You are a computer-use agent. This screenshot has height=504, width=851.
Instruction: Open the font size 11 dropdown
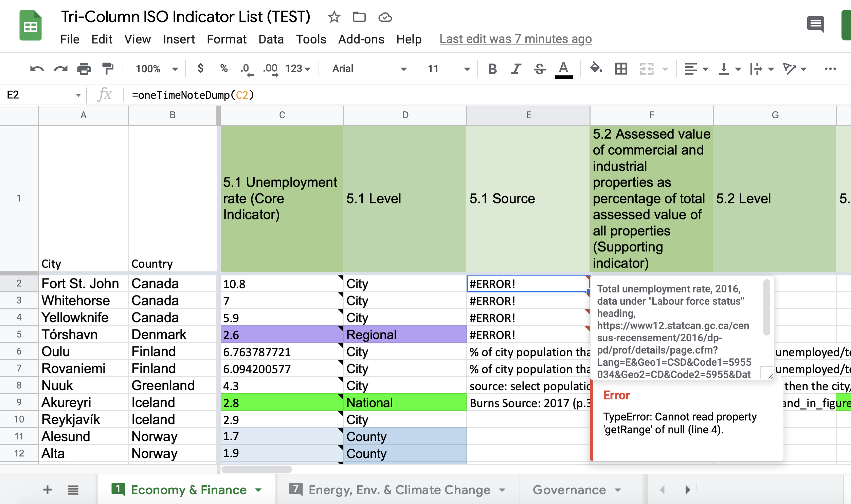(448, 69)
